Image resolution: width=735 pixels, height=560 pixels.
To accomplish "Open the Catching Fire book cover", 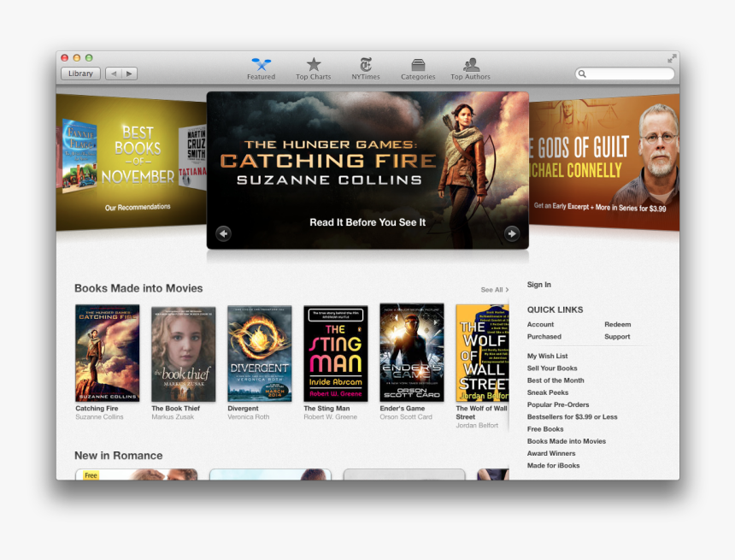I will tap(108, 353).
